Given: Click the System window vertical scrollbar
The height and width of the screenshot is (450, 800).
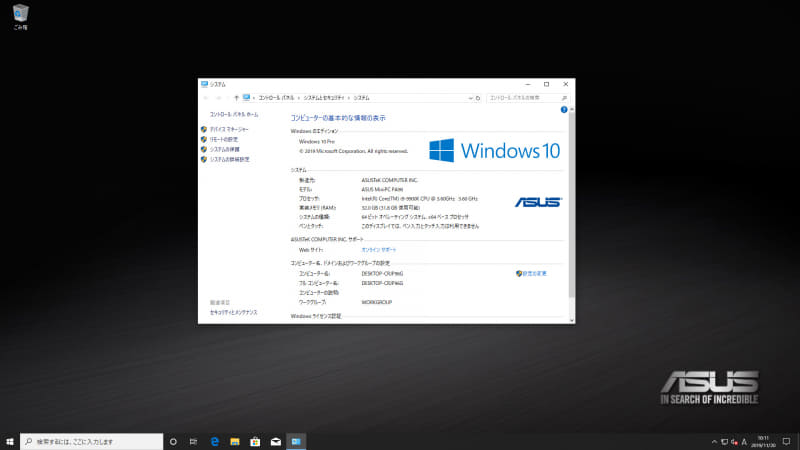Looking at the screenshot, I should (x=571, y=204).
